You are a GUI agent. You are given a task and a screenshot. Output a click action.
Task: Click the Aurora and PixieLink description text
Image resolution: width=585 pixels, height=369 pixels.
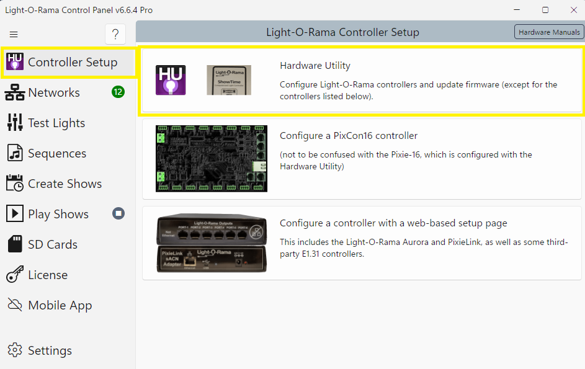tap(423, 248)
